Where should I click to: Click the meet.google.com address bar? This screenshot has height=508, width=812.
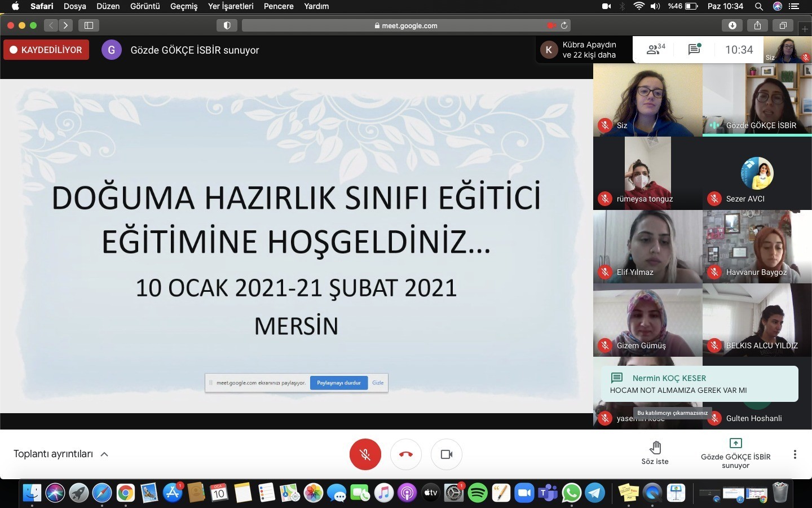click(406, 25)
